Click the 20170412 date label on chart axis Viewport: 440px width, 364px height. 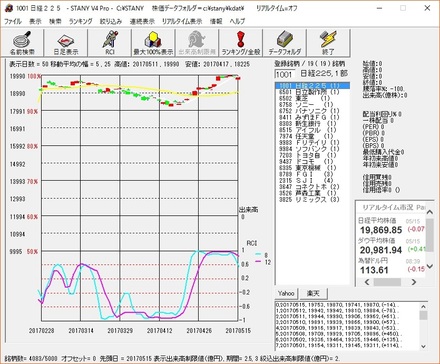[159, 331]
